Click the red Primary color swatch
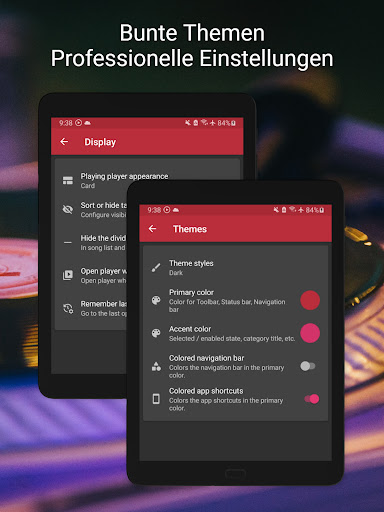Image resolution: width=384 pixels, height=512 pixels. (310, 300)
